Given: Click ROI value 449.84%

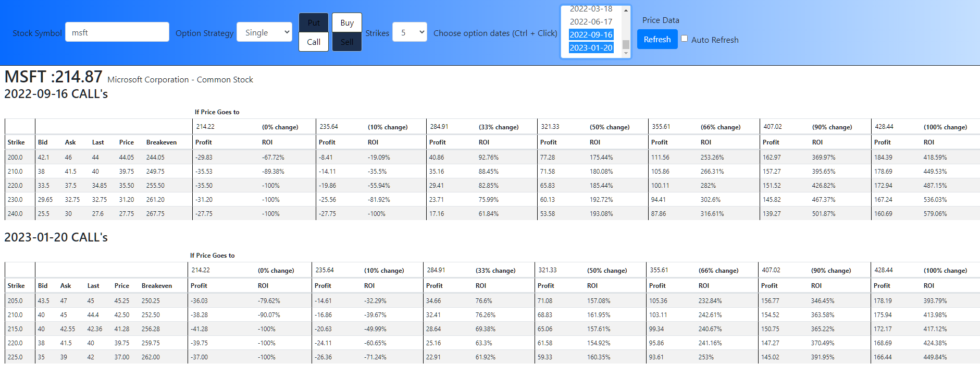Looking at the screenshot, I should [x=935, y=357].
